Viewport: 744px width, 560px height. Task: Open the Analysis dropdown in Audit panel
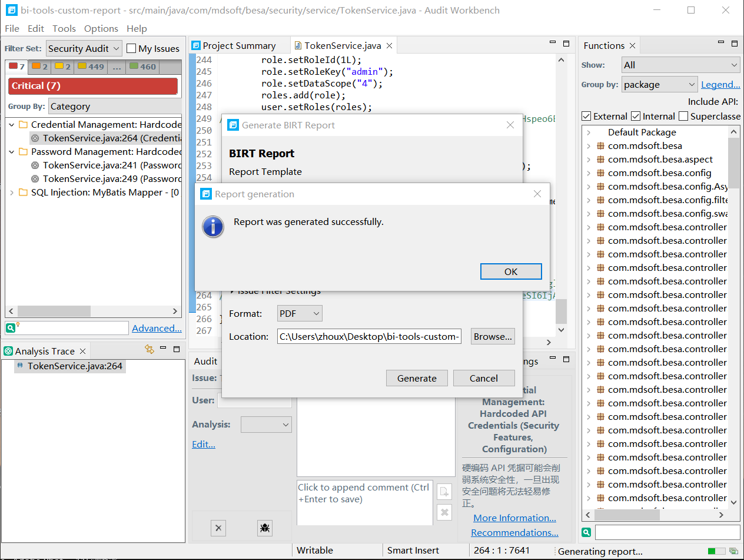[266, 425]
